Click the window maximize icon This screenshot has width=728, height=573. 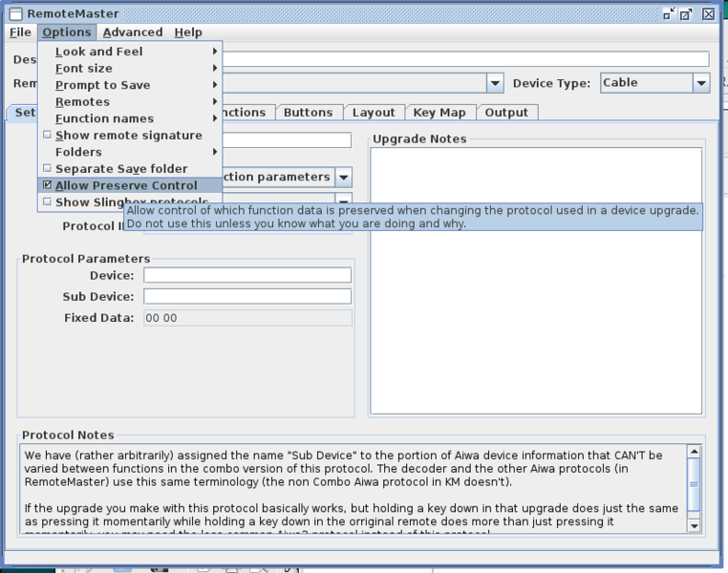click(689, 13)
